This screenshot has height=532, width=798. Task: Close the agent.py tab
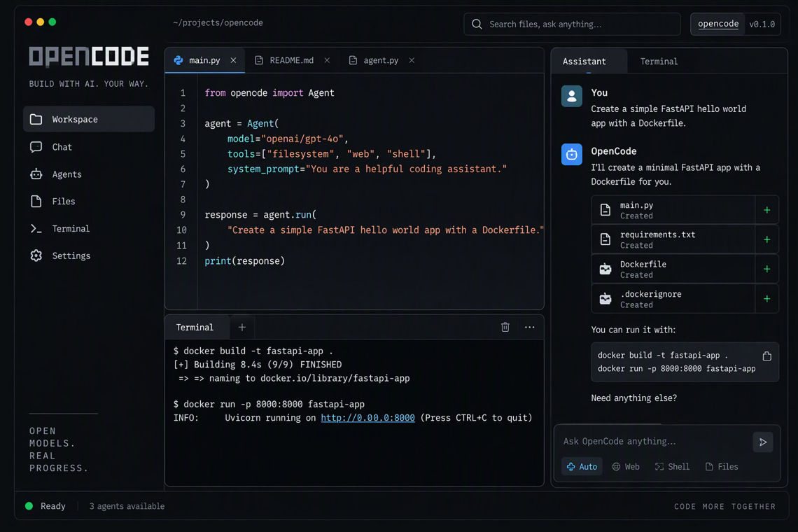[x=411, y=60]
